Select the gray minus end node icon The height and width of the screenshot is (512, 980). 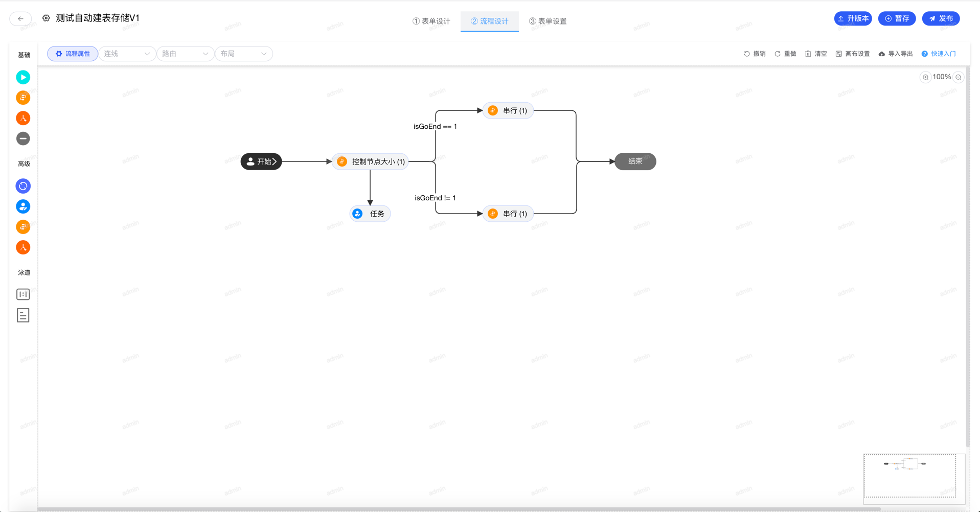click(23, 138)
